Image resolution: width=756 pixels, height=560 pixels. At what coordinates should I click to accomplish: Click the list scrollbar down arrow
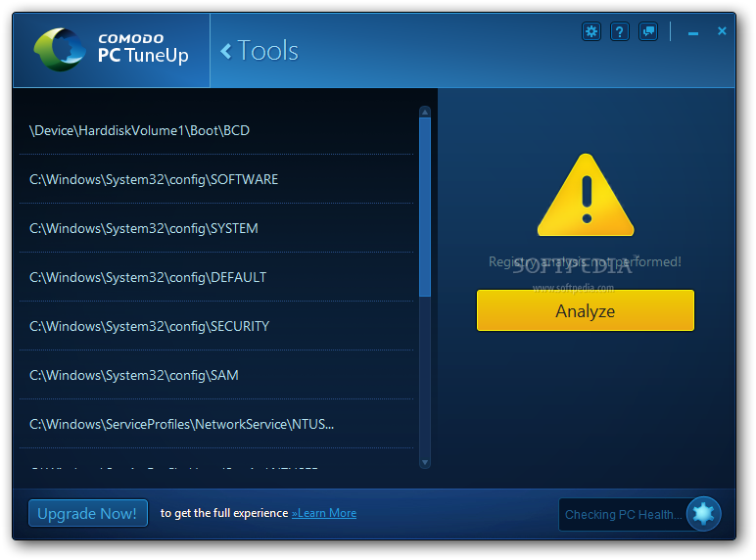(x=425, y=463)
